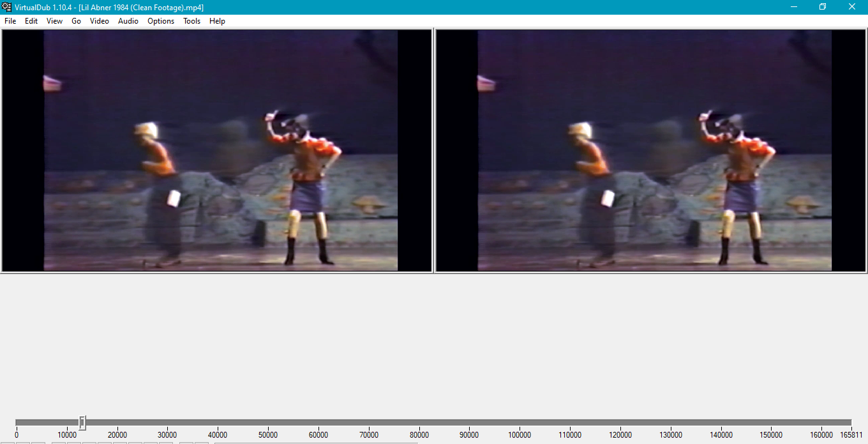Open the File menu
The image size is (868, 444).
(10, 21)
